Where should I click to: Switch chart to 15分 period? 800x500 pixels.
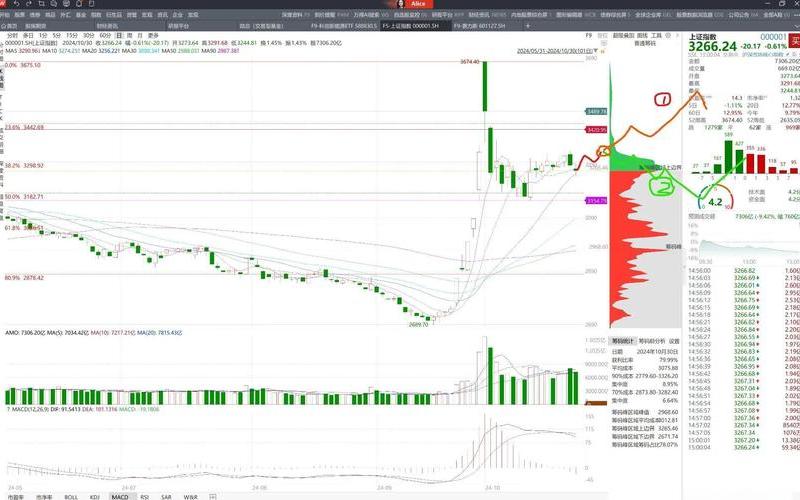click(x=72, y=36)
